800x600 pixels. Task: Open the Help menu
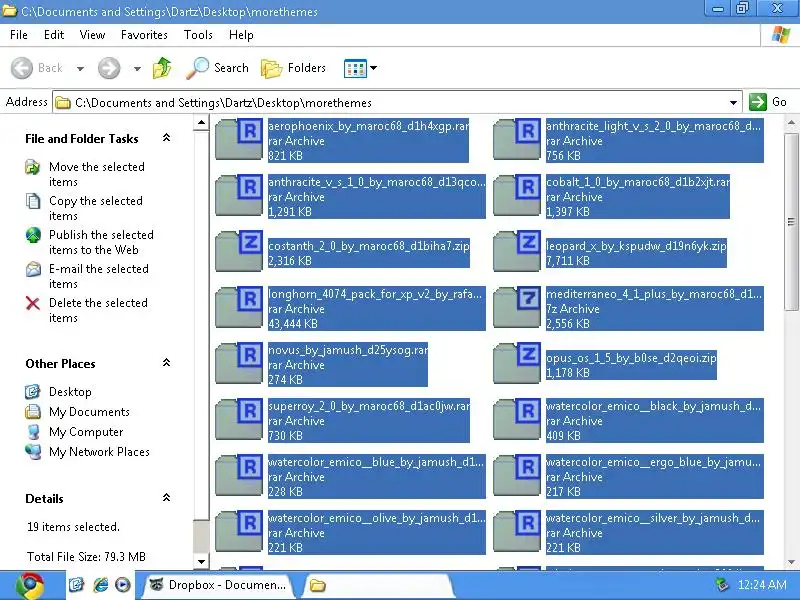click(241, 35)
